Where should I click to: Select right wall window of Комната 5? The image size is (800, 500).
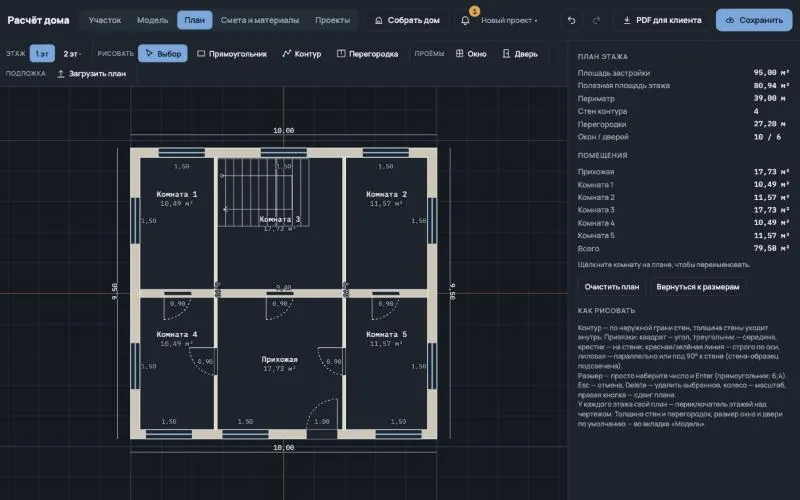tap(432, 366)
